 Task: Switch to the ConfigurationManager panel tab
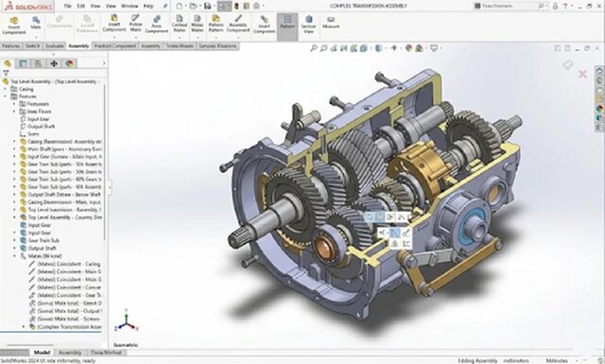click(38, 63)
